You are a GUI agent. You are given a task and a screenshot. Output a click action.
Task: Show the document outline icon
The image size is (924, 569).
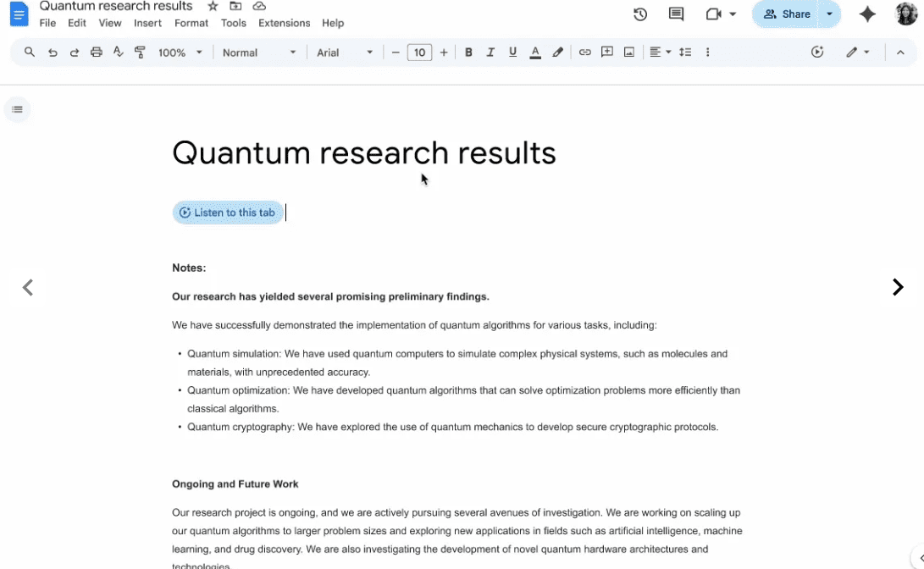click(17, 109)
